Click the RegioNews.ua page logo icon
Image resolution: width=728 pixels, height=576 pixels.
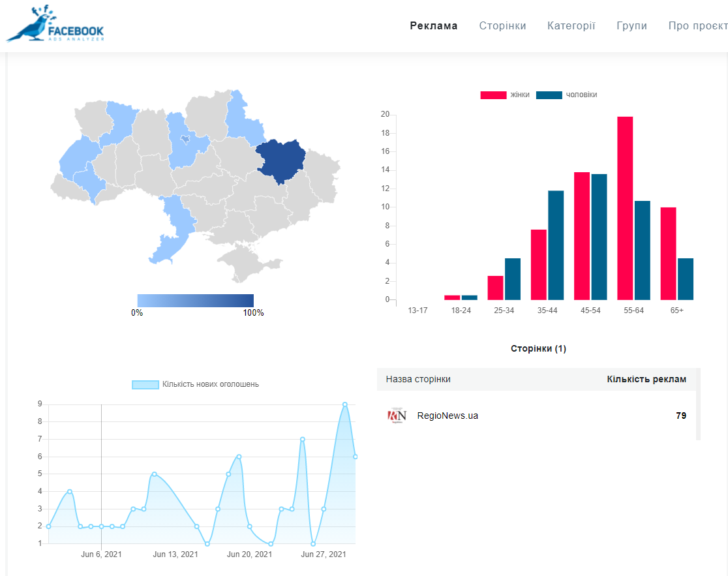tap(397, 416)
